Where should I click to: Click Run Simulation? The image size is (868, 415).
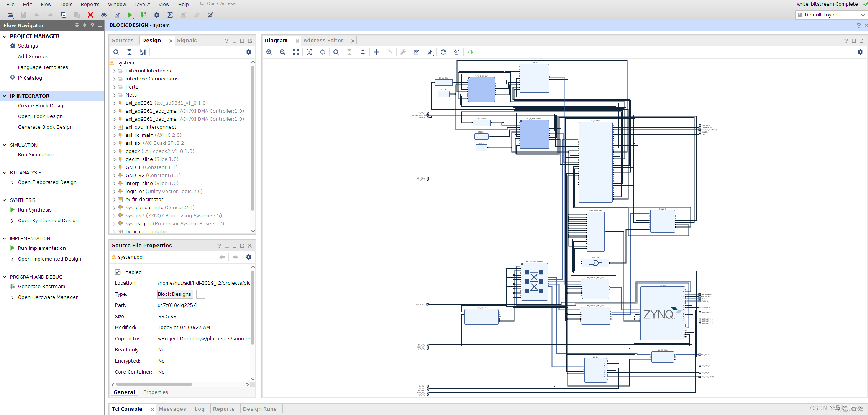[x=36, y=154]
